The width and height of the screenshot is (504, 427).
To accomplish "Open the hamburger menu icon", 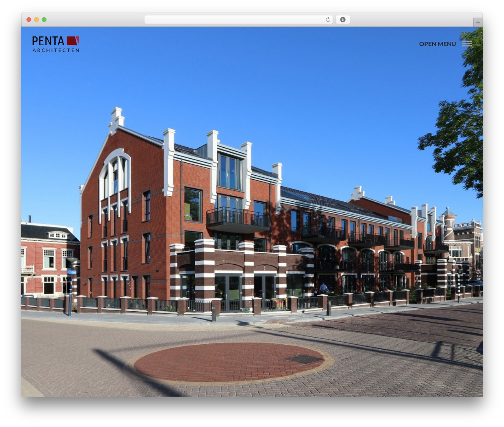I will point(467,44).
